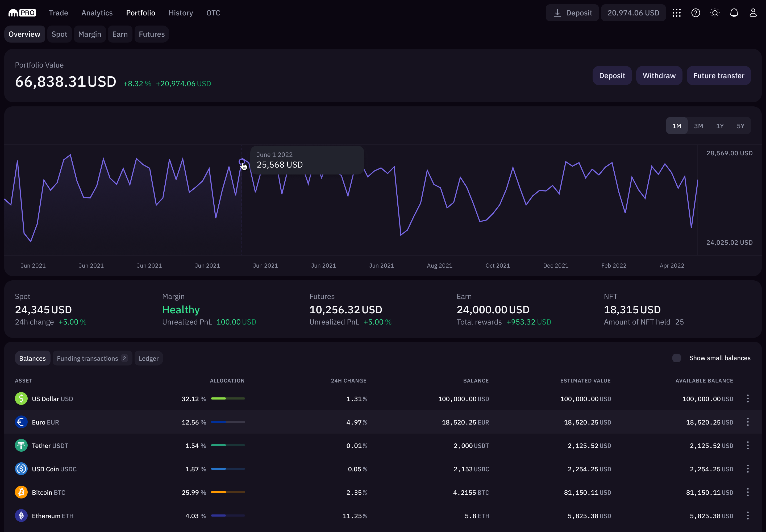Viewport: 766px width, 532px height.
Task: Enable Show small balances checkbox
Action: click(676, 358)
